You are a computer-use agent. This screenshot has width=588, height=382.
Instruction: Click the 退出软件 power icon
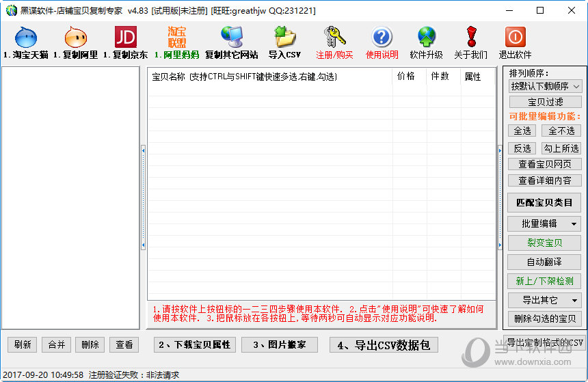pyautogui.click(x=515, y=38)
